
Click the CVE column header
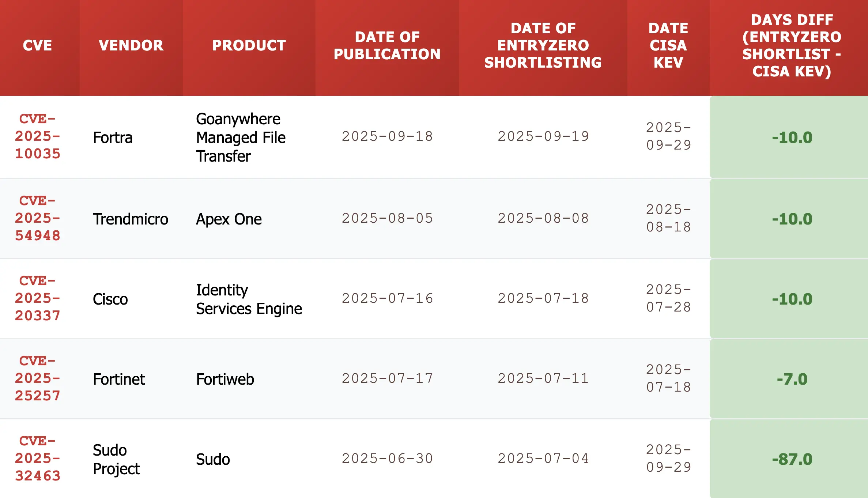[37, 46]
